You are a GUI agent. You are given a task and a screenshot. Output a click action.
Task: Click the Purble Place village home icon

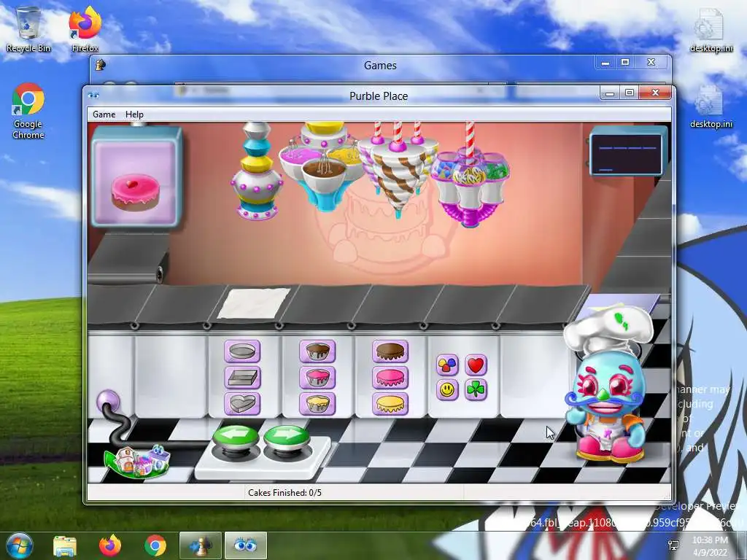(137, 461)
